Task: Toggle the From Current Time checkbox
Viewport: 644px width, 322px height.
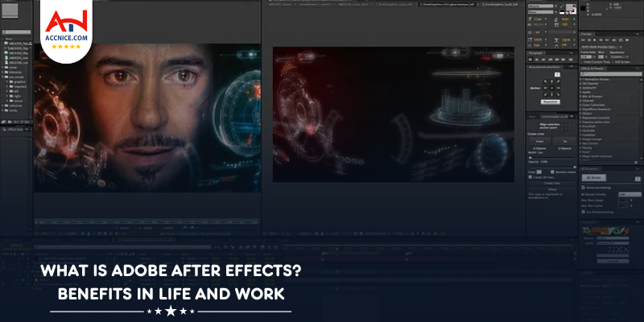Action: pos(582,62)
